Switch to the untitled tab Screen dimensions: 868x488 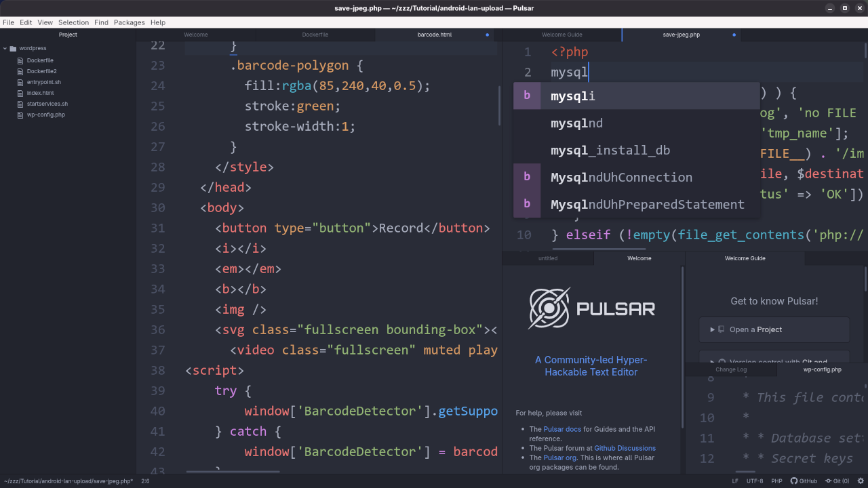548,258
